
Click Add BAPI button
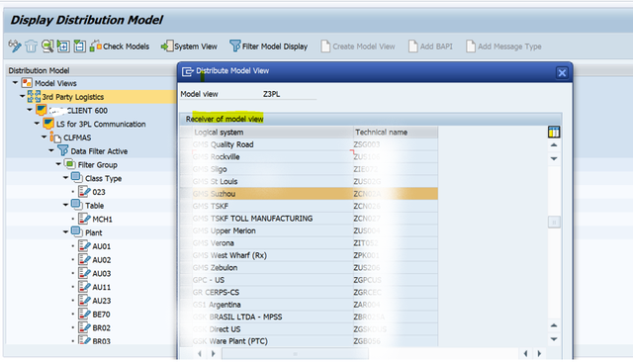point(430,46)
